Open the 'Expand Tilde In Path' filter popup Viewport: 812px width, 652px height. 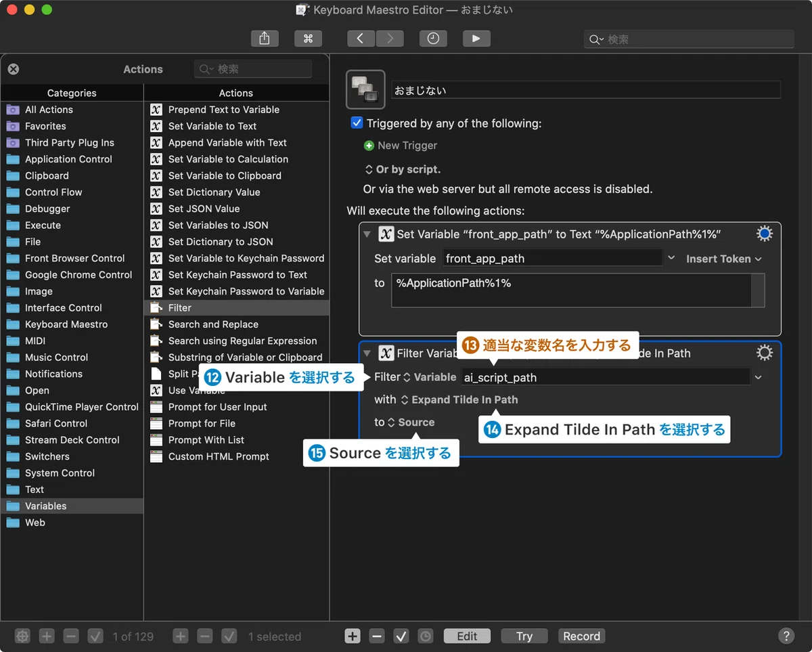point(459,399)
